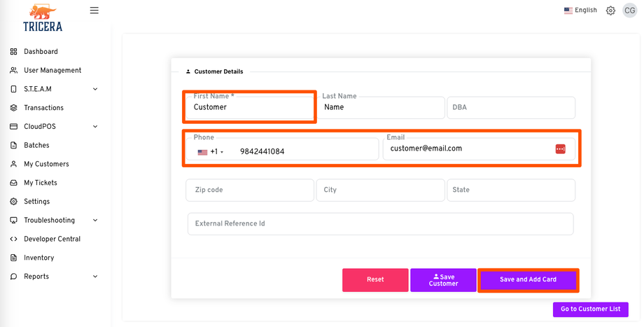Click the Go to Customer List button
The width and height of the screenshot is (644, 327).
tap(590, 309)
